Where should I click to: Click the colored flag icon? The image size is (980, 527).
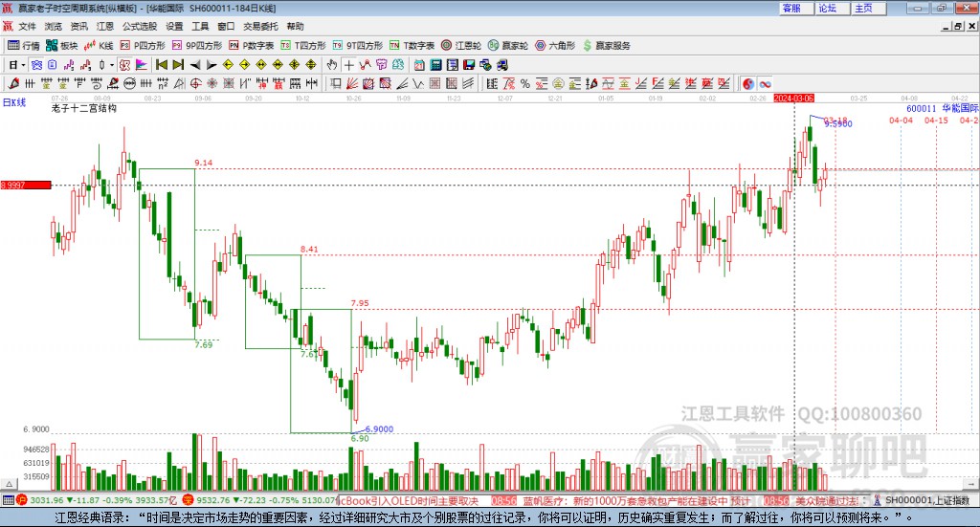coord(142,65)
